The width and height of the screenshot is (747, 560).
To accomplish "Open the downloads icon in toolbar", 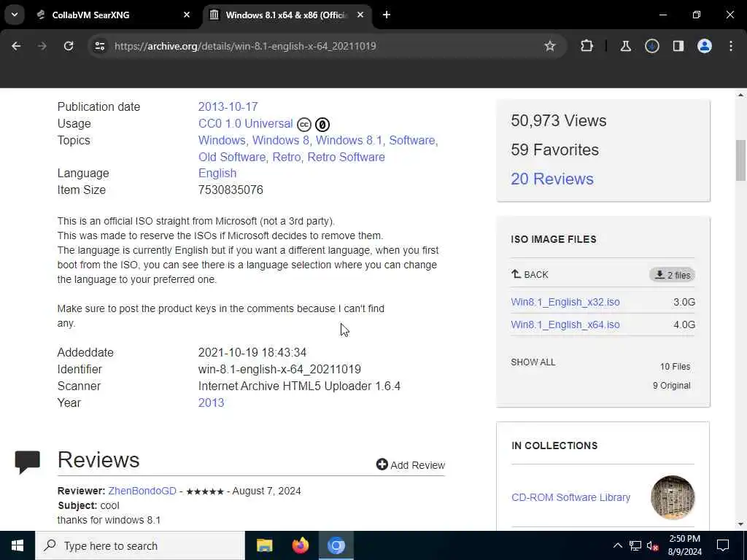I will click(x=651, y=46).
